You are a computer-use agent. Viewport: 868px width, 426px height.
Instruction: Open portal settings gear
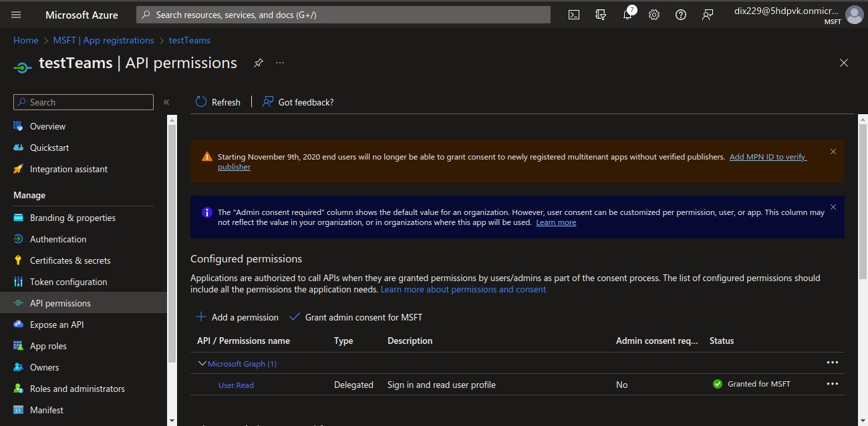click(x=654, y=15)
